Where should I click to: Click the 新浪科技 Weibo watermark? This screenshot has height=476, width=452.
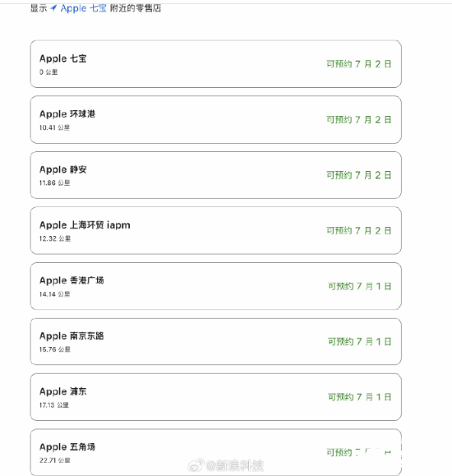click(x=226, y=465)
